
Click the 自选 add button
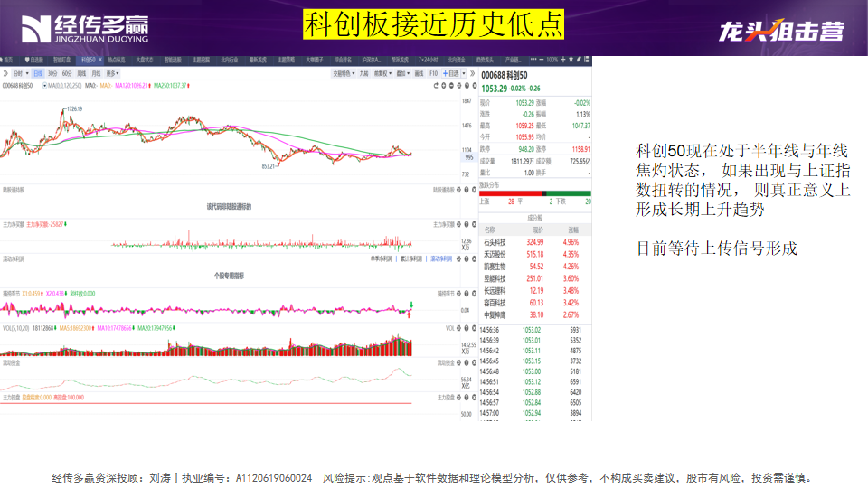coord(451,73)
